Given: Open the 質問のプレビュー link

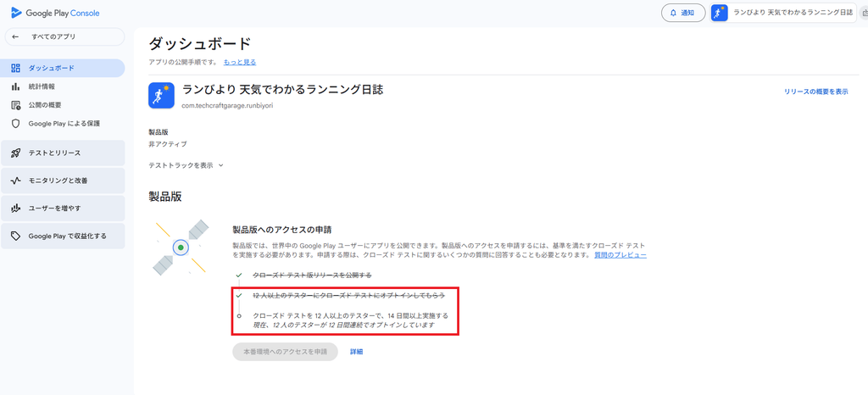Looking at the screenshot, I should coord(620,255).
